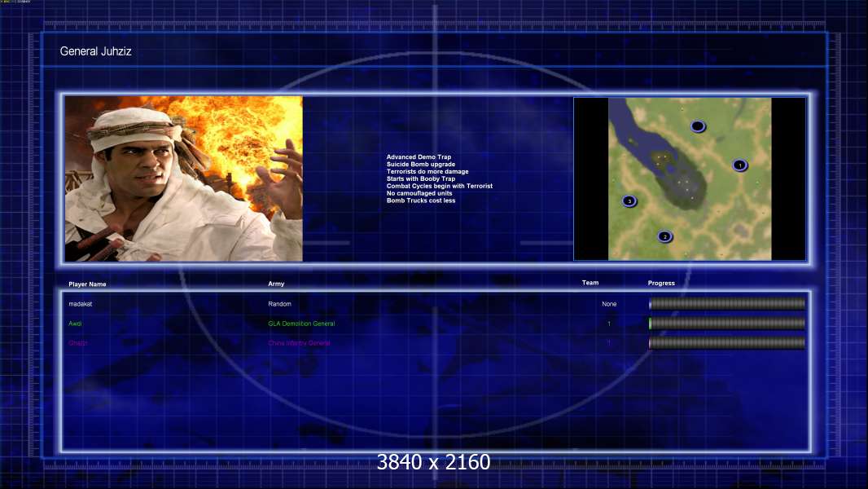Viewport: 868px width, 489px height.
Task: Click madakat's loading progress bar
Action: 727,303
